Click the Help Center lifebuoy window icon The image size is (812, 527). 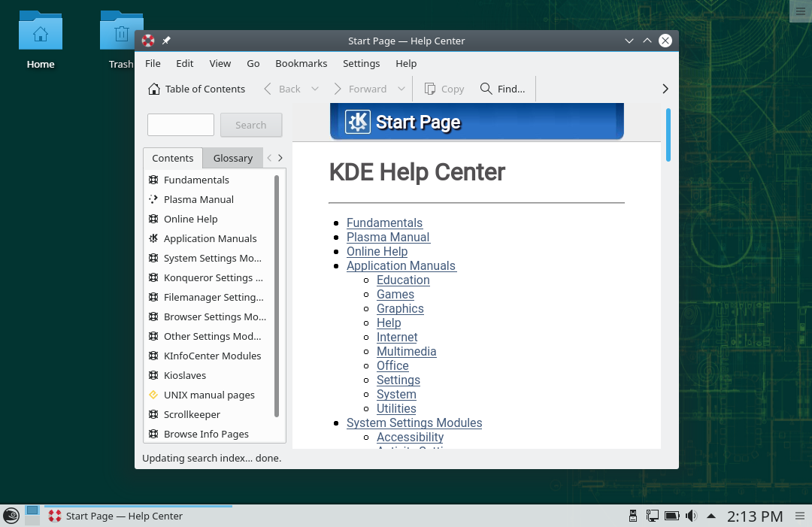tap(148, 41)
